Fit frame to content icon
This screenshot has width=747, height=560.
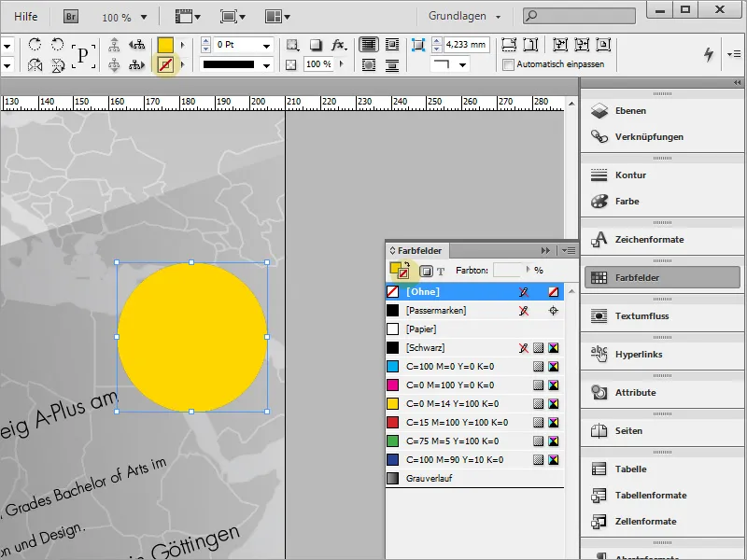pyautogui.click(x=582, y=45)
